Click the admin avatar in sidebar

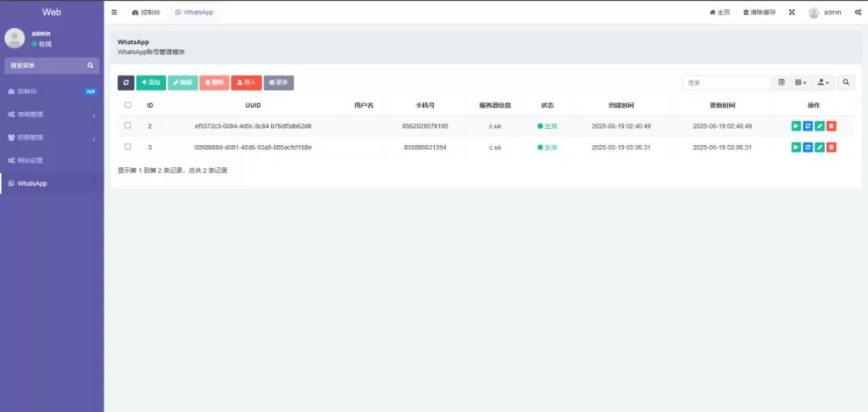pos(15,38)
